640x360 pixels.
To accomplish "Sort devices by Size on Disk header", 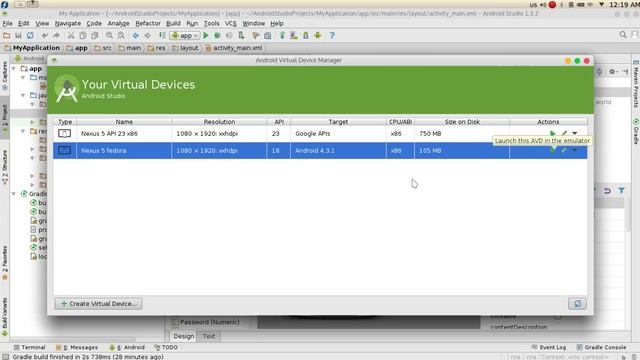I will point(462,122).
